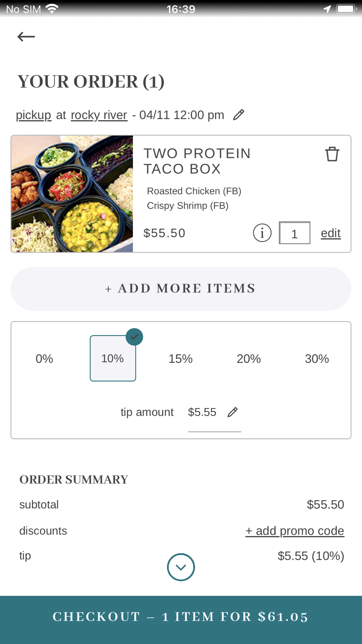Screen dimensions: 362x644
Task: Choose the 30% tip option
Action: pos(317,359)
